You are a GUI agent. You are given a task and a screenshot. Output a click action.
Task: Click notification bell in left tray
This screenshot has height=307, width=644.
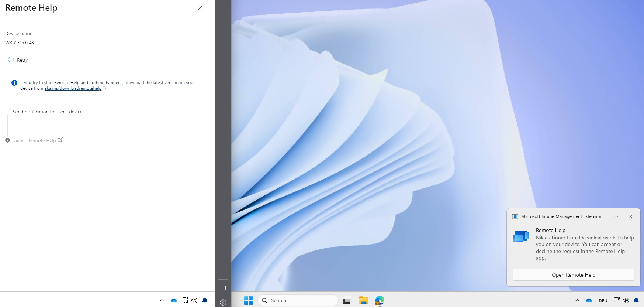coord(205,300)
